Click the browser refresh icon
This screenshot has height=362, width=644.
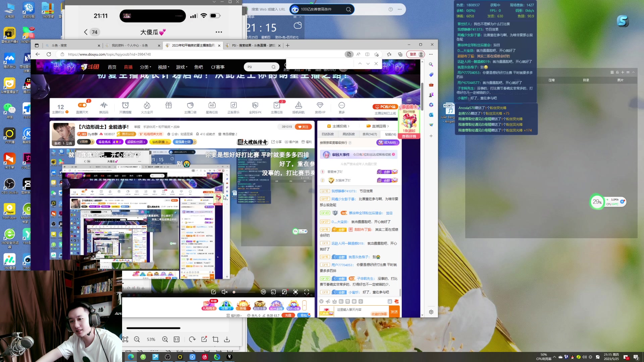click(49, 54)
